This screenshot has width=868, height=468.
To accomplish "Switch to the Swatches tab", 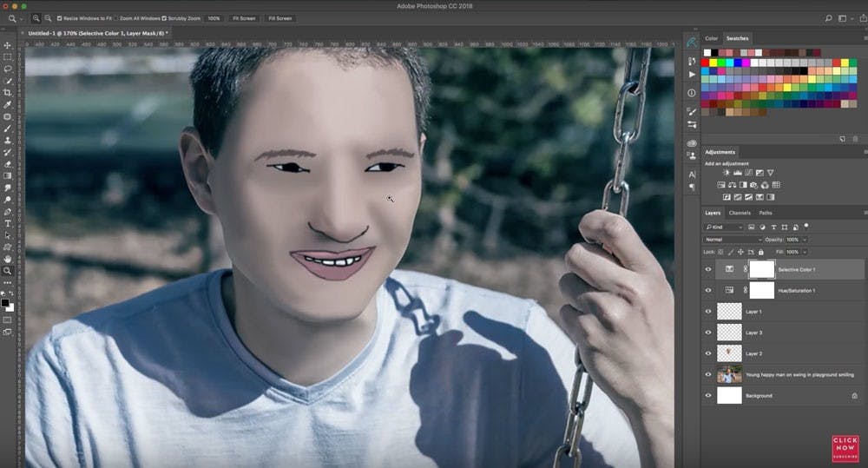I will tap(737, 38).
